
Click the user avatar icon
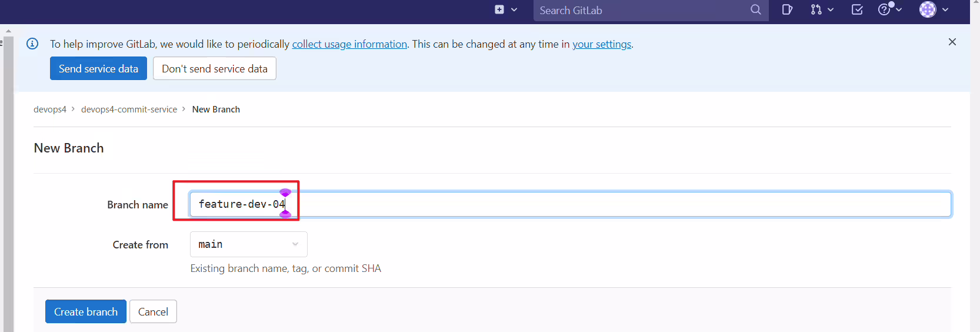point(928,9)
